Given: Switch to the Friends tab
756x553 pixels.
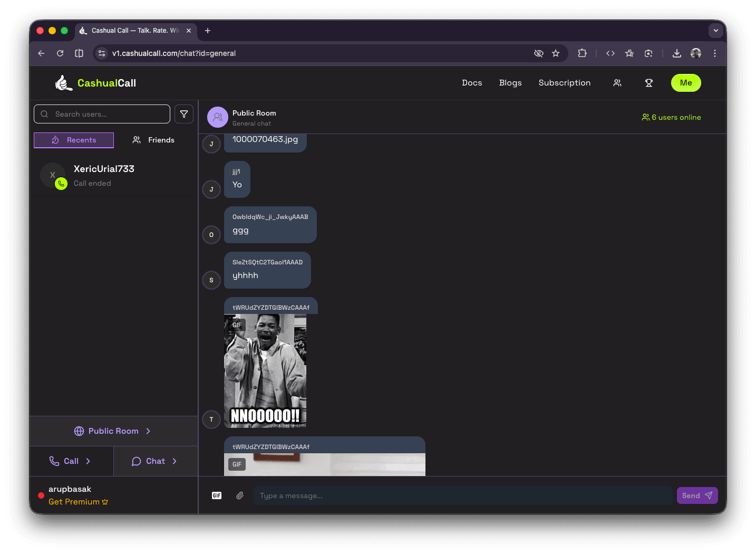Looking at the screenshot, I should click(x=153, y=140).
